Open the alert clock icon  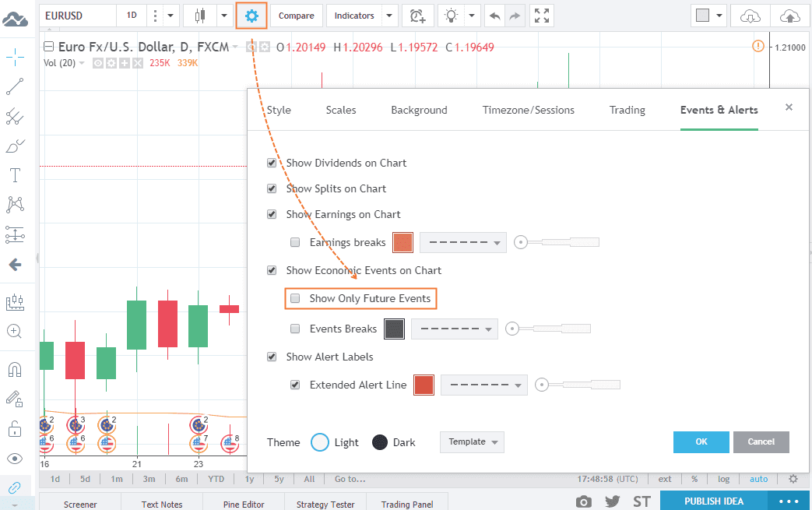(x=418, y=16)
